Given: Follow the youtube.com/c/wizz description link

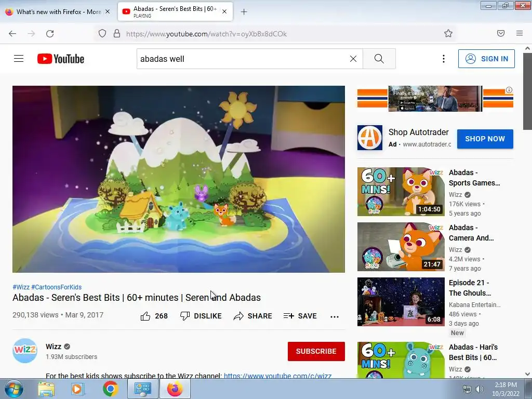Looking at the screenshot, I should tap(277, 375).
